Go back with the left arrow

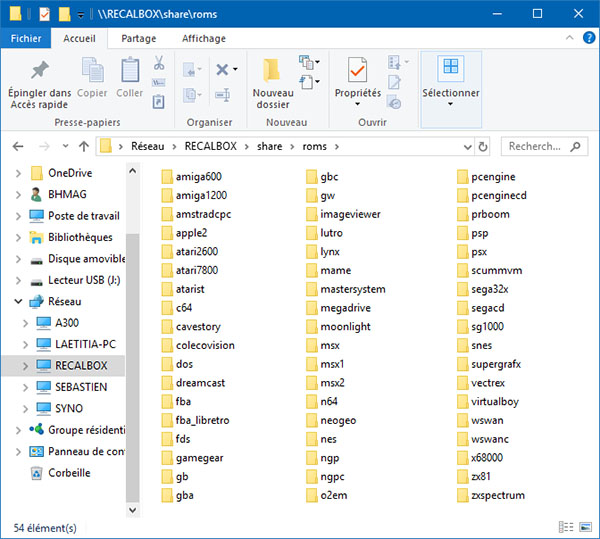pos(18,146)
